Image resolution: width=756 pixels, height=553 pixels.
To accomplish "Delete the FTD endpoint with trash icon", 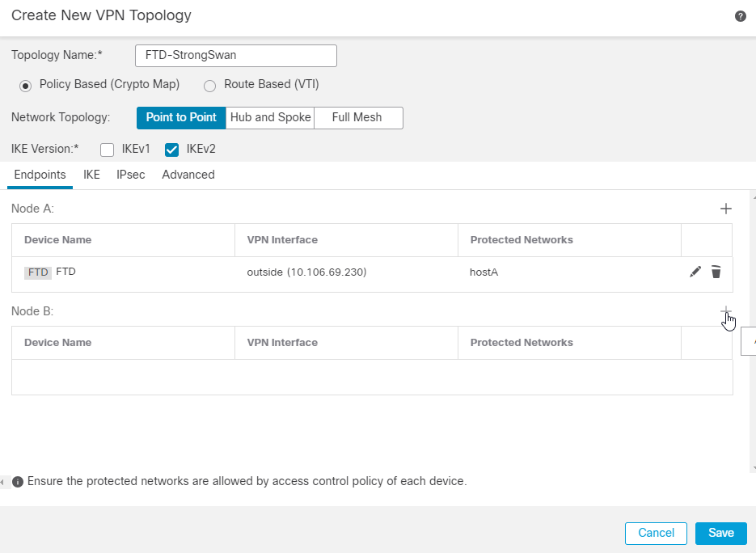I will click(x=716, y=272).
